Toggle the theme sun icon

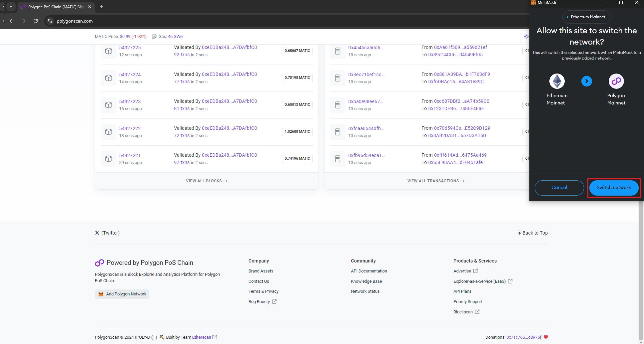[x=526, y=37]
